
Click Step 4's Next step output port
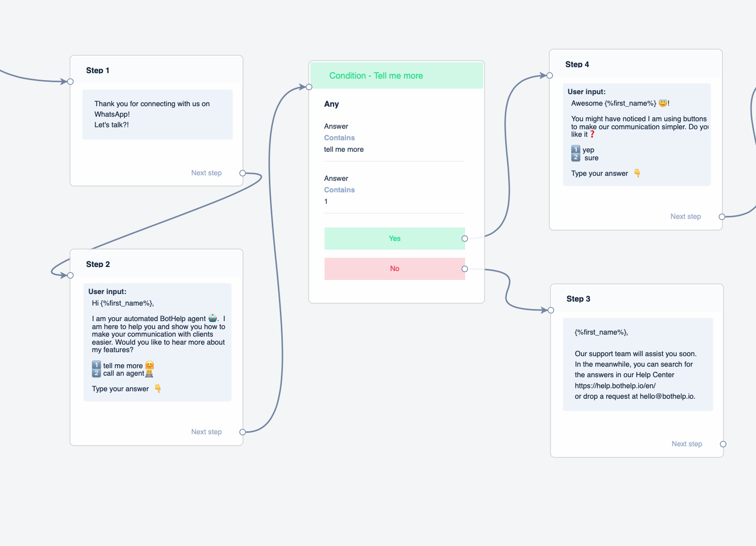(722, 217)
